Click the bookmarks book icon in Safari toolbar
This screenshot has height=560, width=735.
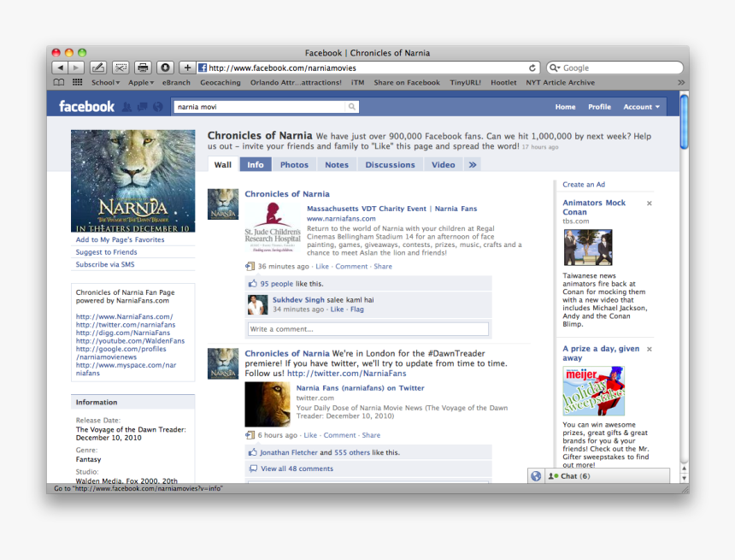(x=57, y=82)
